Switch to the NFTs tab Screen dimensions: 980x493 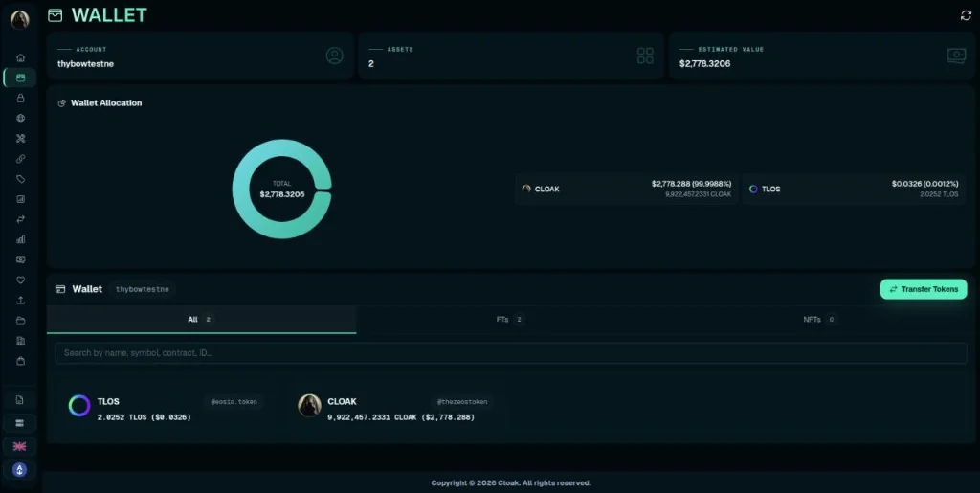point(819,320)
